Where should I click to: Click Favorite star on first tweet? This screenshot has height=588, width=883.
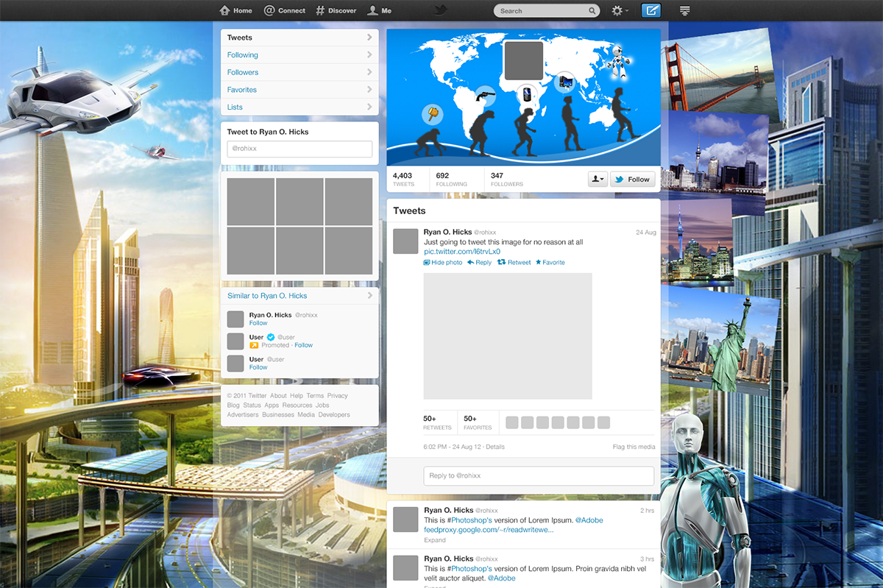[x=550, y=263]
